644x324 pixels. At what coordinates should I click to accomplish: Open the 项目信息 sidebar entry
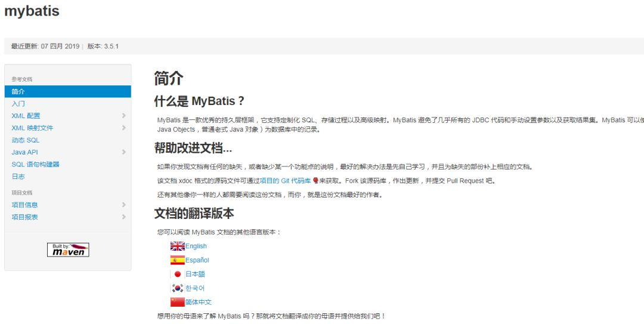coord(24,205)
